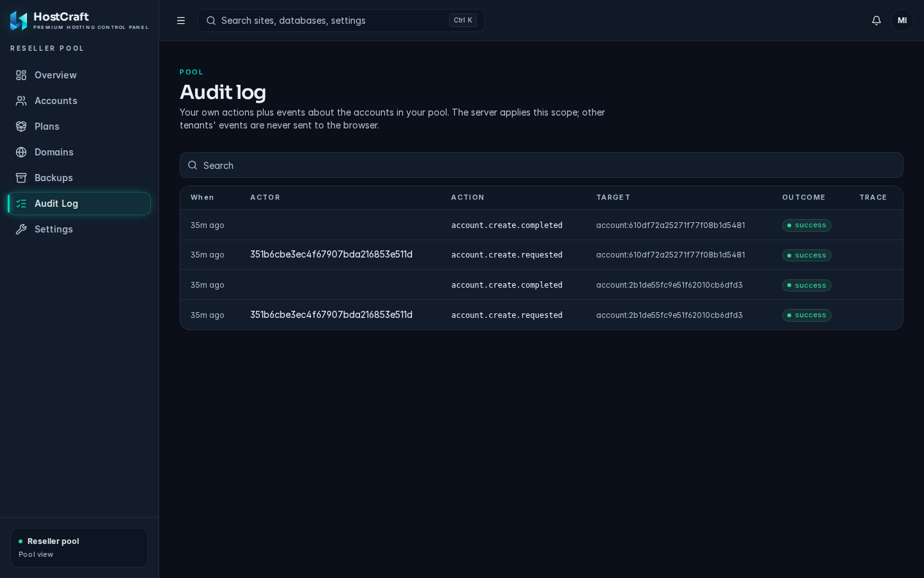Go to Overview in the sidebar
The image size is (924, 578).
pos(80,75)
